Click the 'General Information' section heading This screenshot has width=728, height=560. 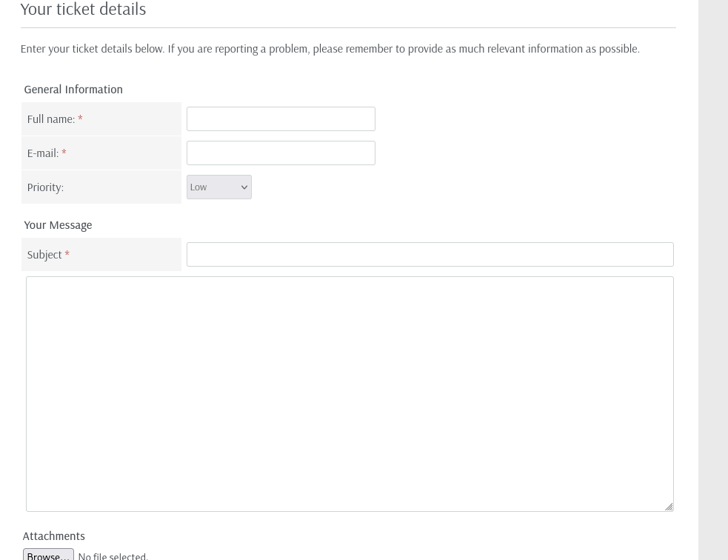[x=73, y=90]
